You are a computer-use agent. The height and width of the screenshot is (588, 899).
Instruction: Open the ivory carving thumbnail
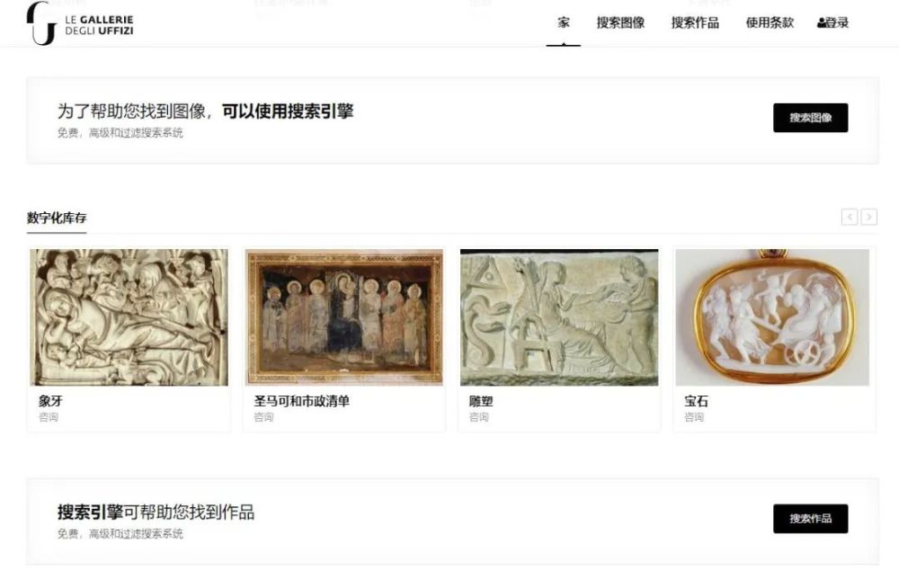[x=129, y=317]
